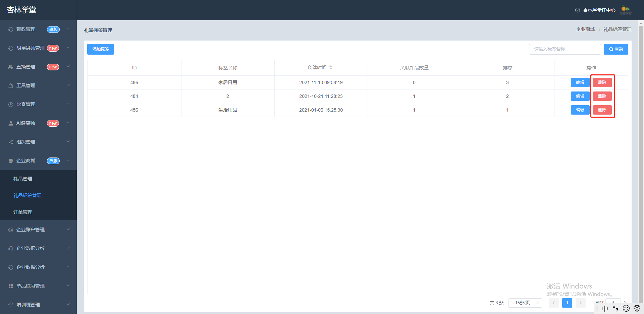Open IME emoji smiley icon
The width and height of the screenshot is (644, 314).
pyautogui.click(x=626, y=308)
